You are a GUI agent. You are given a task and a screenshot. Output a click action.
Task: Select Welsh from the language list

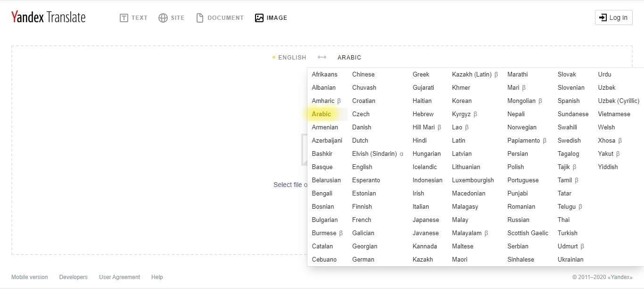tap(606, 127)
